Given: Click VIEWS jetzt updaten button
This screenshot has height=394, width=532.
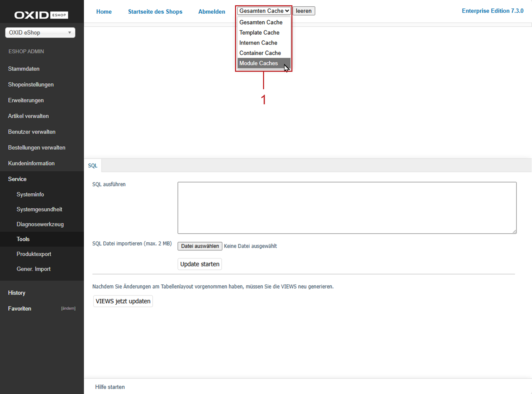Looking at the screenshot, I should [123, 301].
